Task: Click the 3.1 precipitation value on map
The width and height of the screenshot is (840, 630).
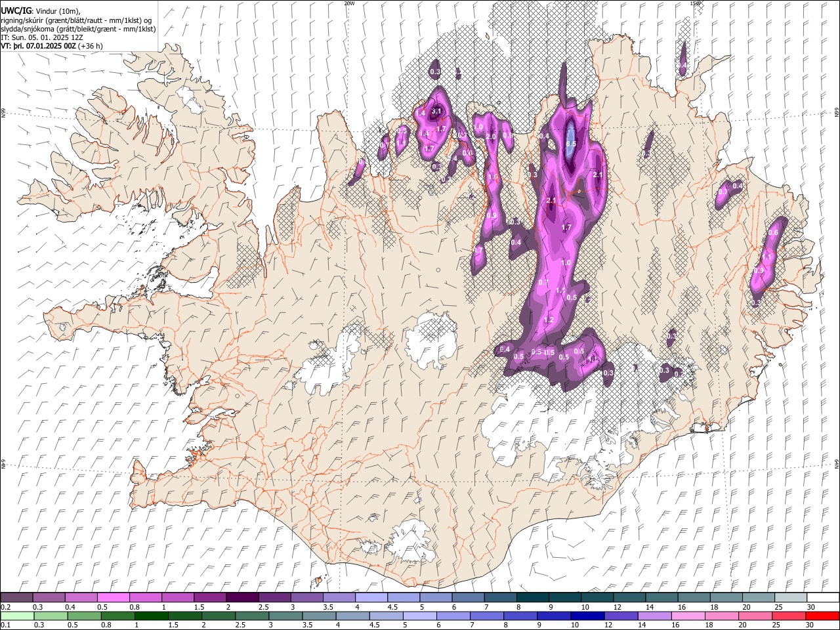Action: (436, 112)
